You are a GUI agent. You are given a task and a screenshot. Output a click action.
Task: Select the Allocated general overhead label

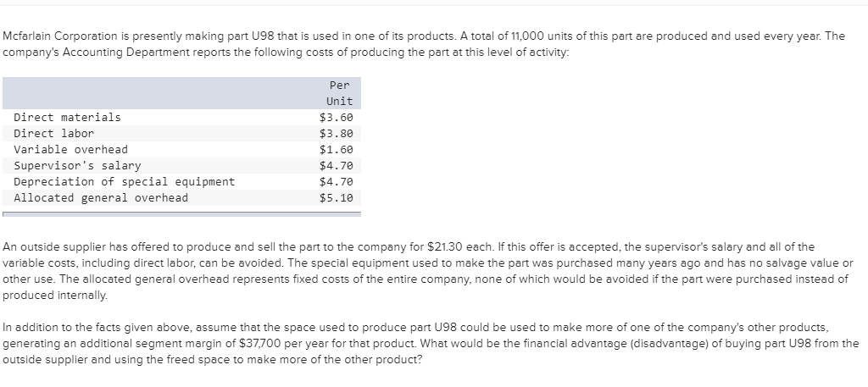(x=101, y=197)
